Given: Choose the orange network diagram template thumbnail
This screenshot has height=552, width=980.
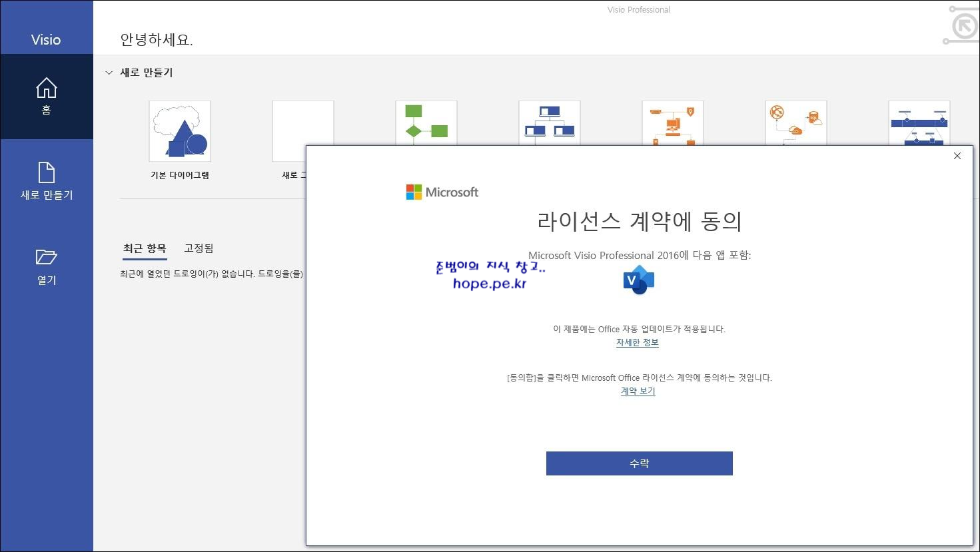Looking at the screenshot, I should click(673, 123).
